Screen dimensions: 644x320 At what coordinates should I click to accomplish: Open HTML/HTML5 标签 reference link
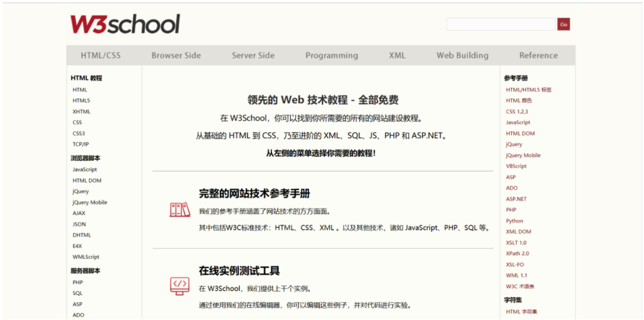(528, 89)
